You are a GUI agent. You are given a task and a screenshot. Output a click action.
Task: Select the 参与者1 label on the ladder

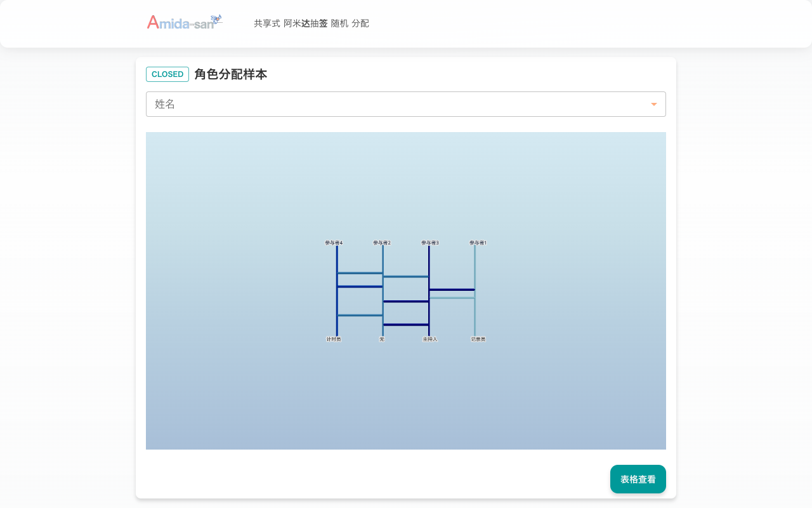(x=478, y=243)
